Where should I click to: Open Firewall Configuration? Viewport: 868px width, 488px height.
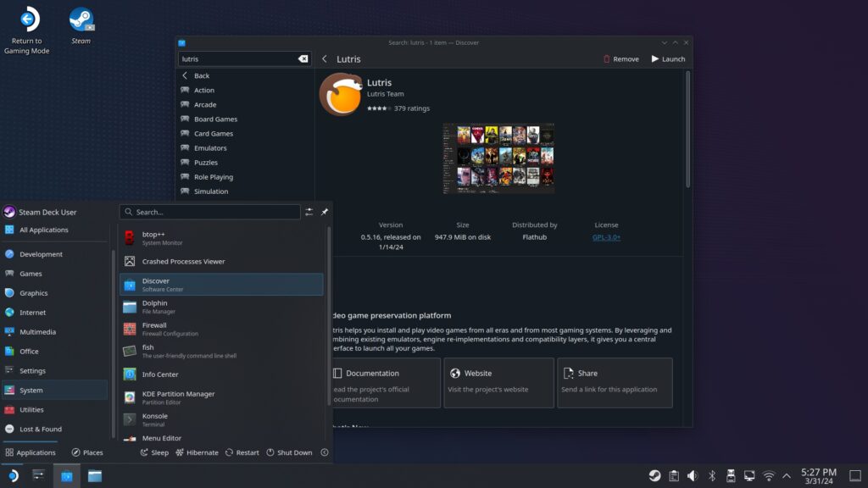(221, 329)
